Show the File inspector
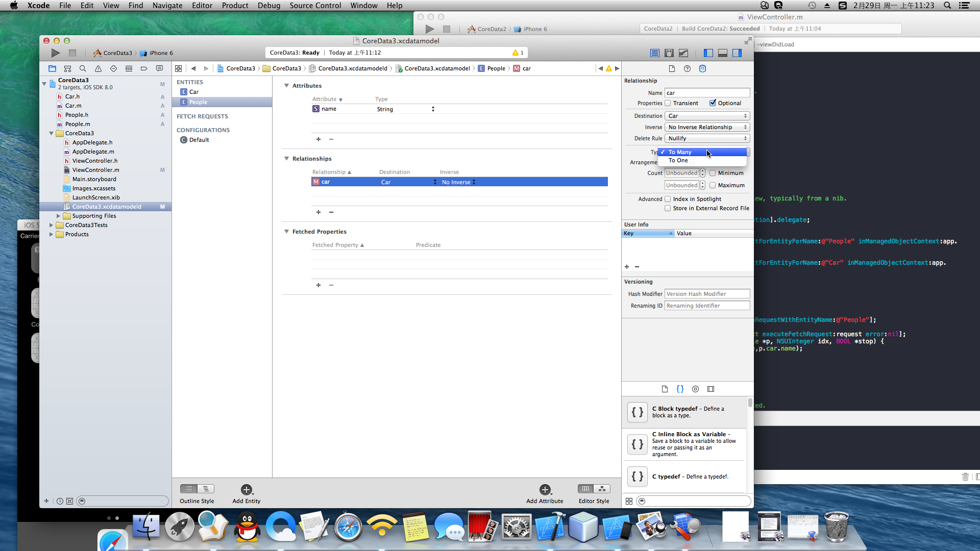Viewport: 980px width, 551px height. 672,69
